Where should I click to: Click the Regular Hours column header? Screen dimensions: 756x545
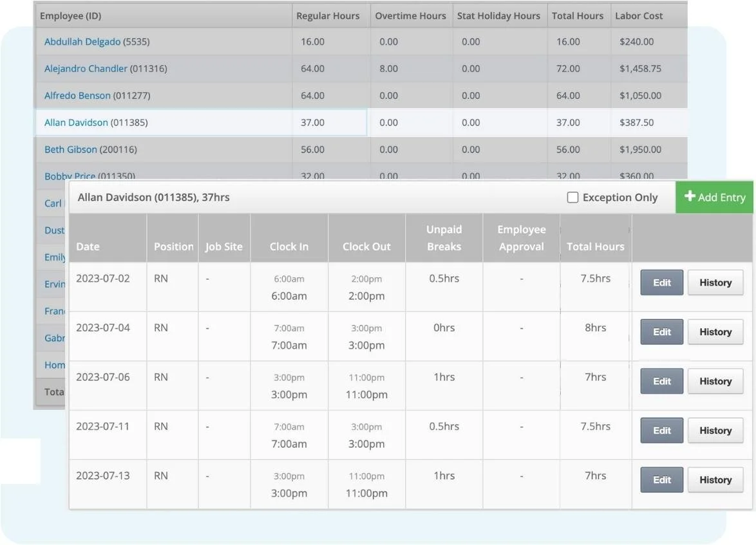coord(328,15)
